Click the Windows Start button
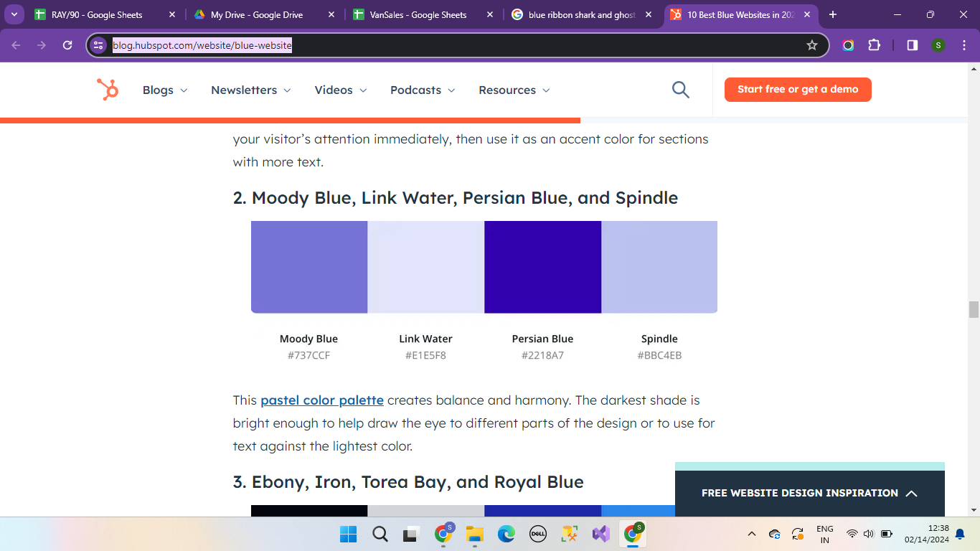The image size is (980, 551). pyautogui.click(x=348, y=534)
